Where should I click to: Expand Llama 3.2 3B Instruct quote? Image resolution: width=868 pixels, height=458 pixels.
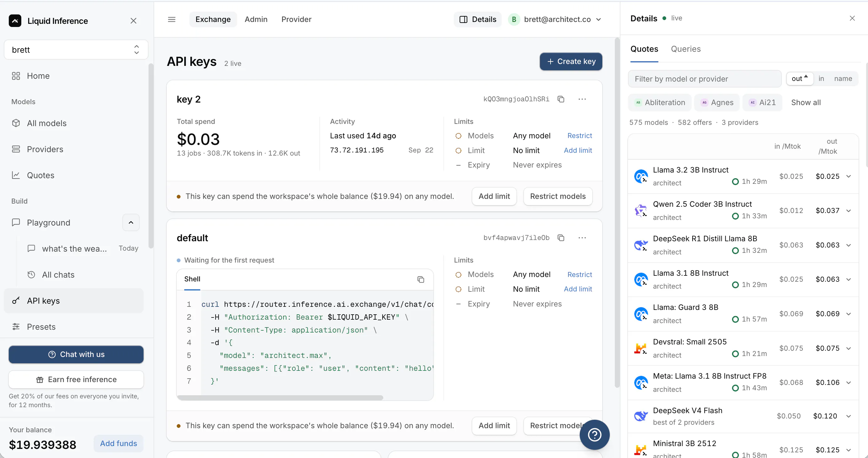(x=849, y=176)
